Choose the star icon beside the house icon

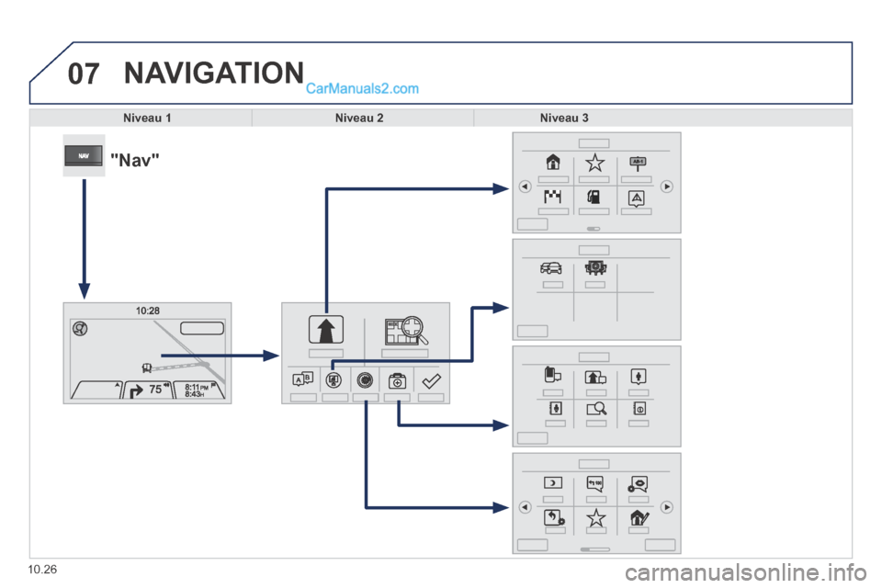pyautogui.click(x=594, y=164)
